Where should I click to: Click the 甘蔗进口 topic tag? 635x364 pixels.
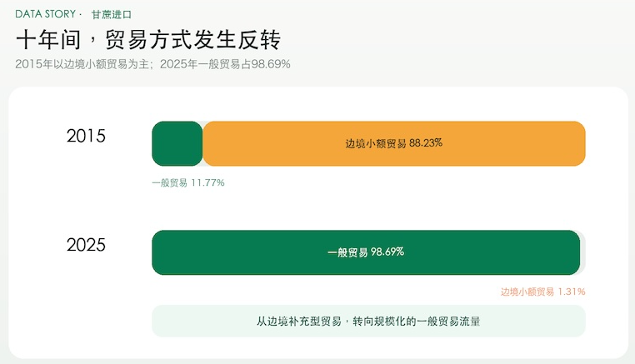(112, 14)
